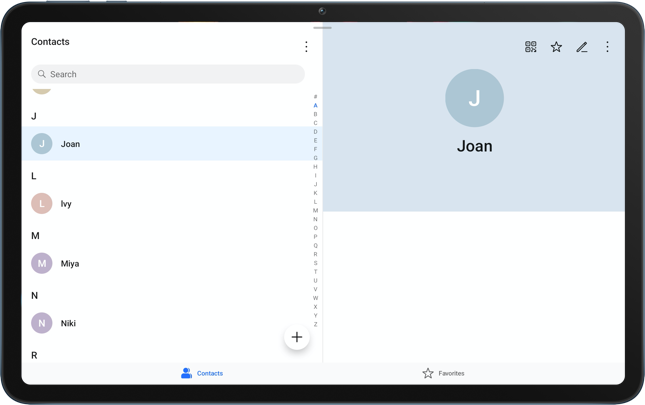Image resolution: width=645 pixels, height=405 pixels.
Task: Jump to A in the alphabet index
Action: (x=316, y=105)
